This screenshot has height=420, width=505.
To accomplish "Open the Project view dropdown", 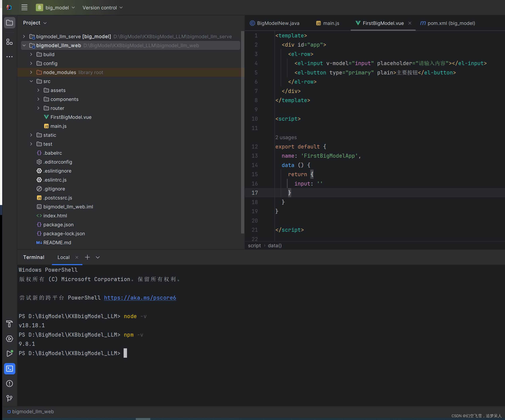I will (35, 23).
